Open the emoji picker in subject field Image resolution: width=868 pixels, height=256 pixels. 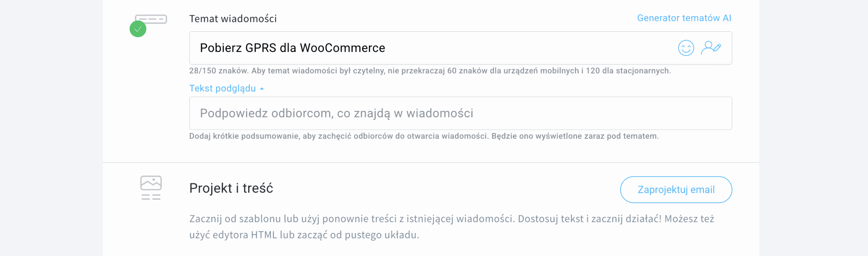coord(686,48)
